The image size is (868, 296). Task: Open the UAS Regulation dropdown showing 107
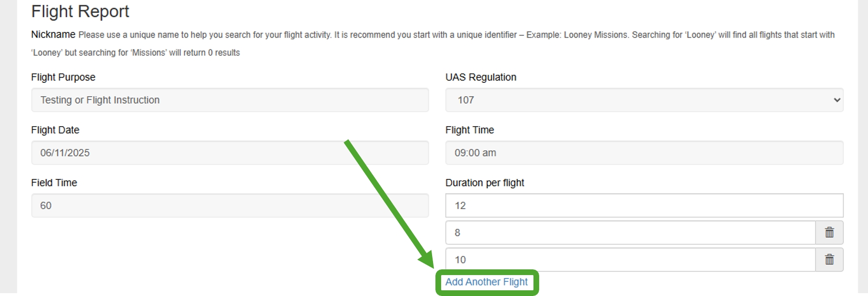tap(644, 100)
